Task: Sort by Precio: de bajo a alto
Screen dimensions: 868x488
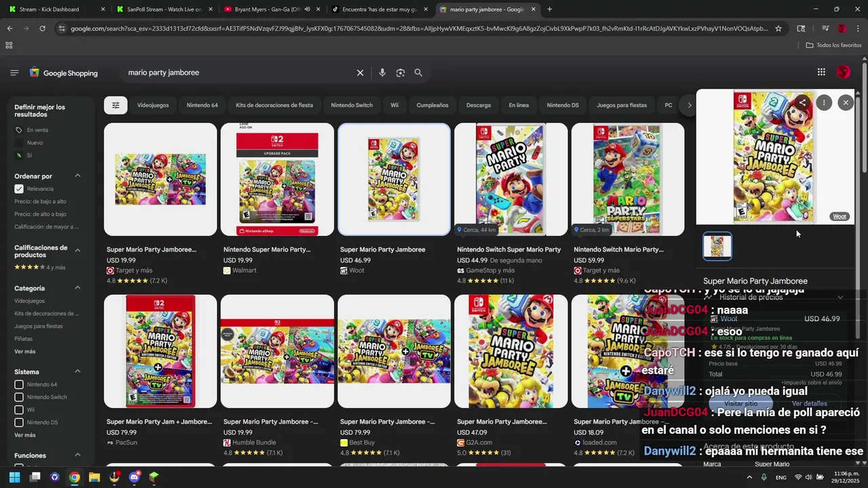Action: click(40, 201)
